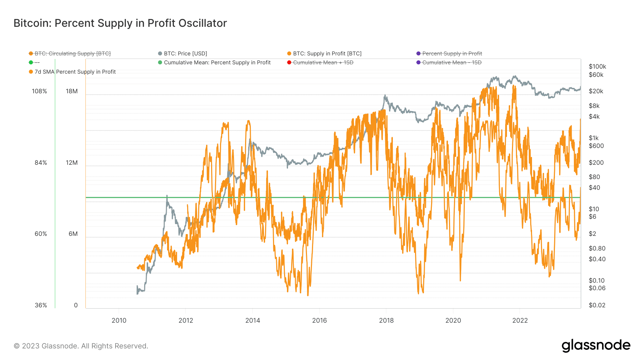This screenshot has height=362, width=644.
Task: Click the 36% left axis label
Action: (41, 306)
